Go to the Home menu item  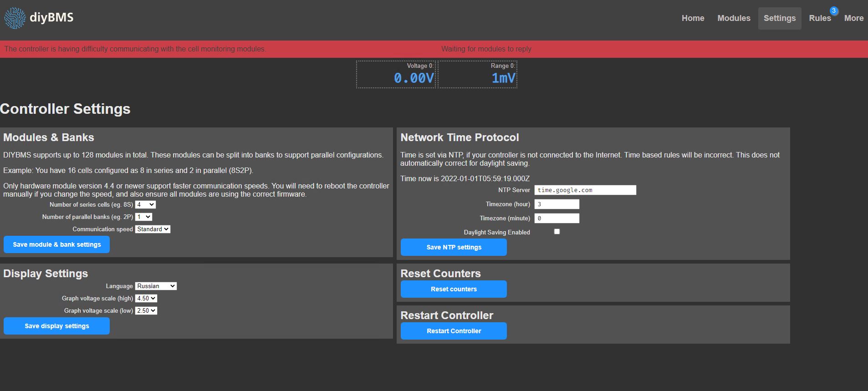(x=693, y=18)
